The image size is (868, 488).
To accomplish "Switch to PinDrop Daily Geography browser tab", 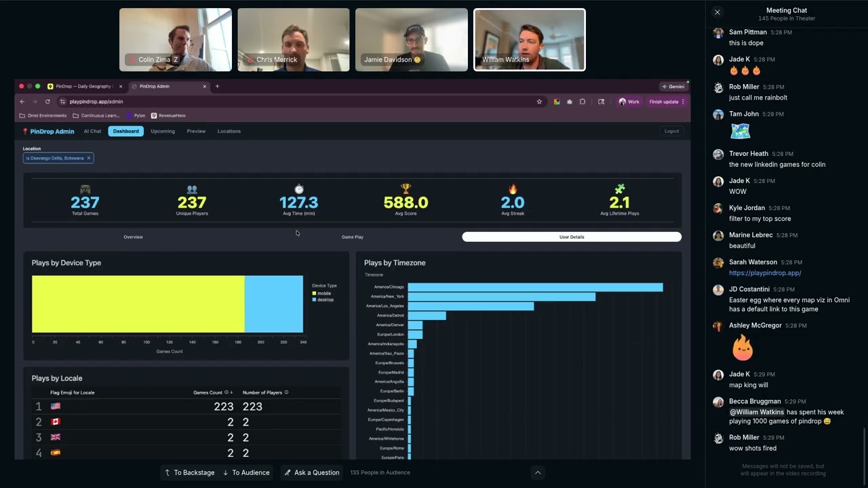I will point(85,87).
